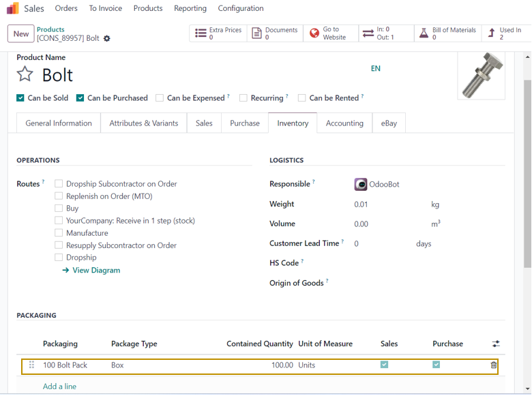532x396 pixels.
Task: Switch to the Attributes & Variants tab
Action: (143, 123)
